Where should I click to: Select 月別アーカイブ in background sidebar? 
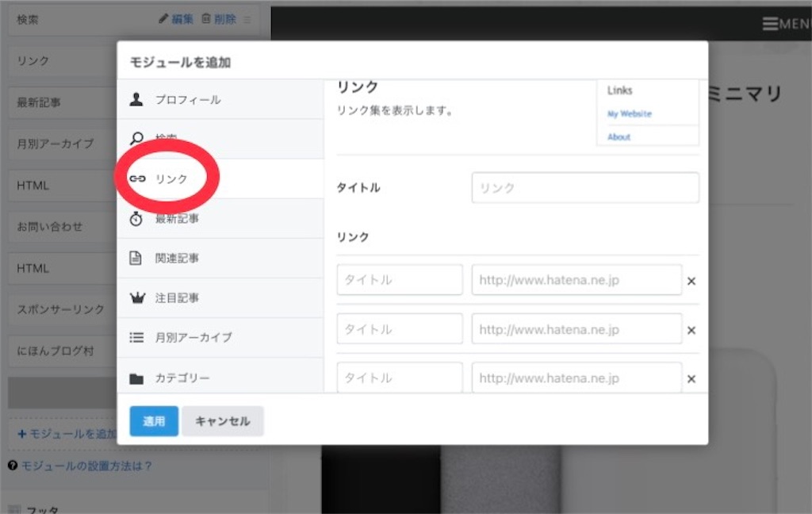pyautogui.click(x=62, y=144)
